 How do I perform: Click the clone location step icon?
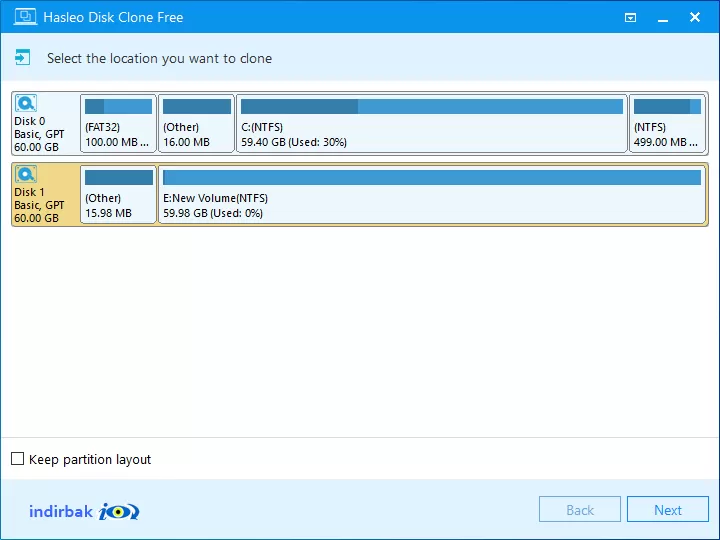[22, 57]
